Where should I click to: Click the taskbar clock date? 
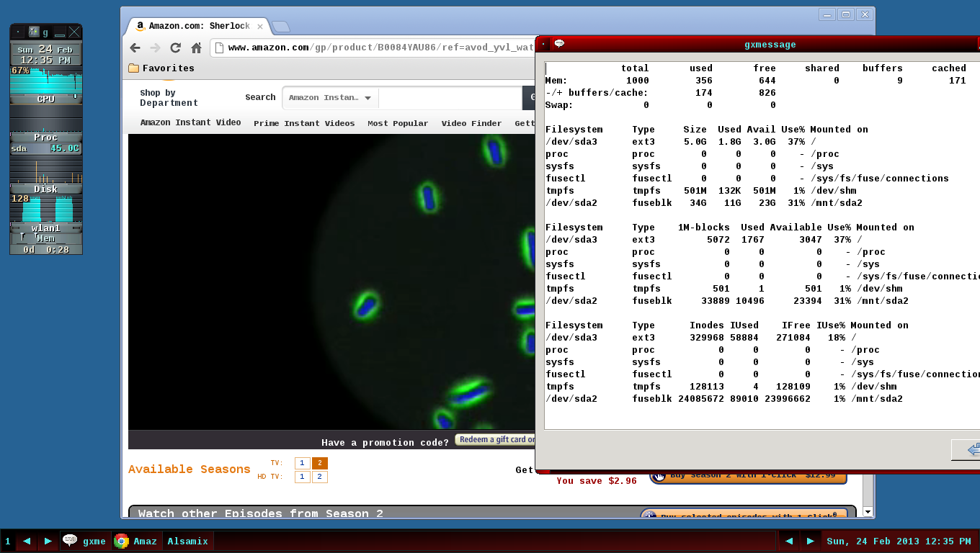[899, 541]
